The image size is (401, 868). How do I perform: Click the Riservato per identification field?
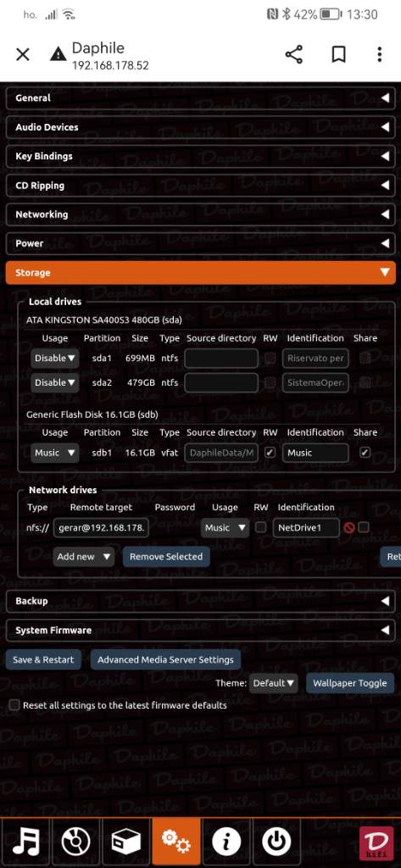point(315,359)
